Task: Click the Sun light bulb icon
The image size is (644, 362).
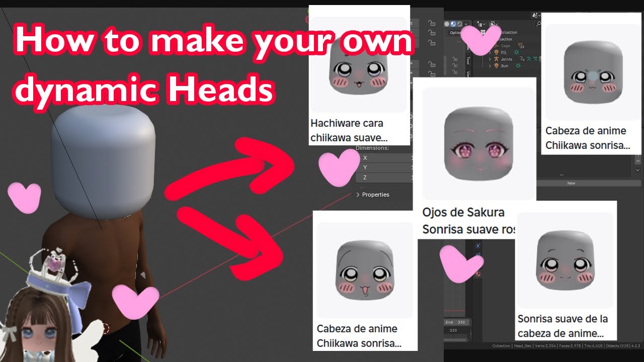Action: [x=497, y=66]
